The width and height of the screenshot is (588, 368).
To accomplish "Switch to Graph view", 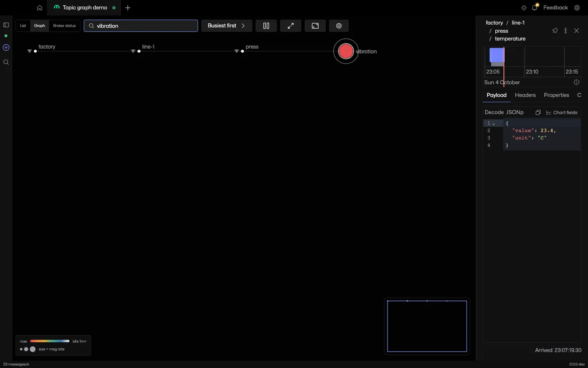I will point(40,26).
